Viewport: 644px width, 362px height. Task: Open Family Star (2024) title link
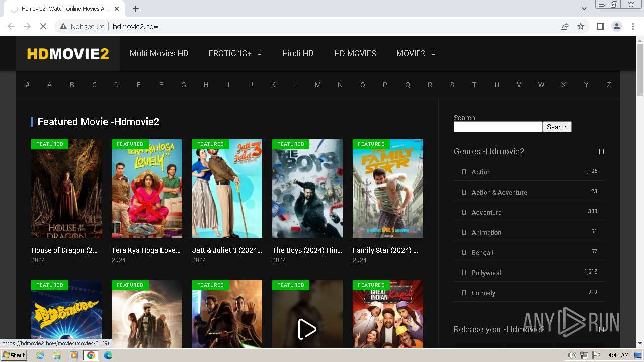[x=385, y=250]
